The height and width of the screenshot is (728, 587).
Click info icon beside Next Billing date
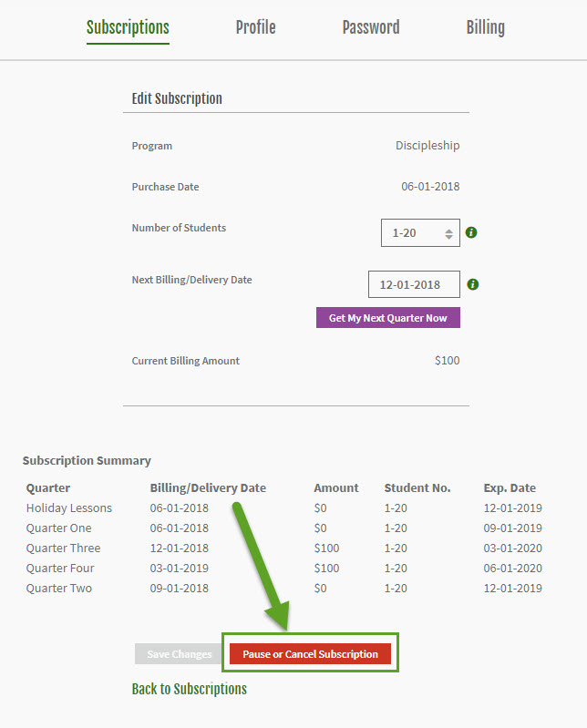(472, 284)
